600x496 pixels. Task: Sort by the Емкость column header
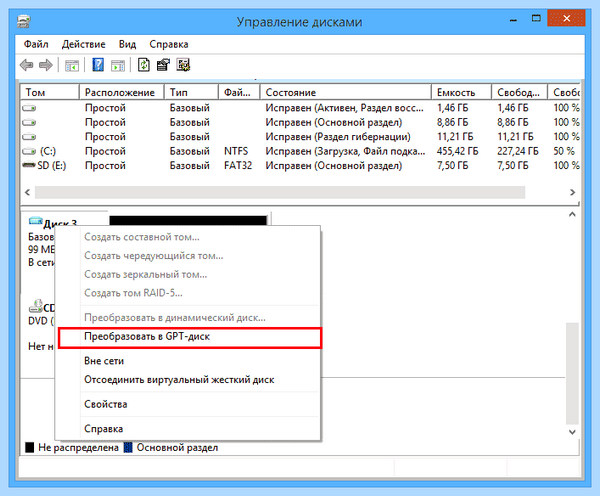point(461,92)
